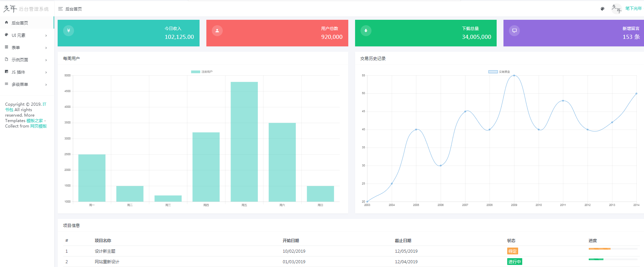Viewport: 644px width, 267px height.
Task: Expand the 多级菜单 submenu chevron
Action: pos(46,85)
